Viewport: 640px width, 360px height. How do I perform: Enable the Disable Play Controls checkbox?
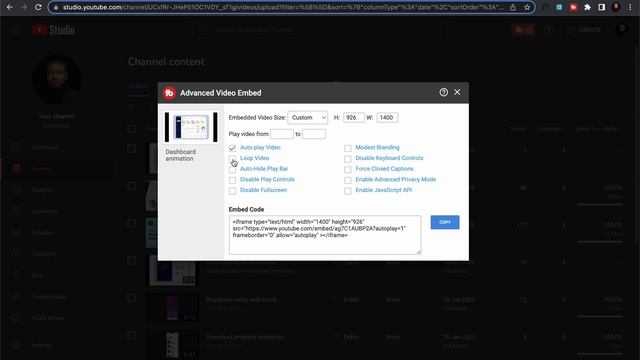(x=232, y=180)
